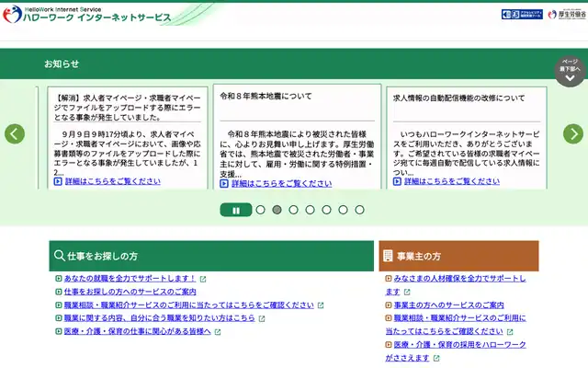This screenshot has width=588, height=368.
Task: Click external-link icon after あなたの就職を全力でサポートします！
Action: (x=203, y=279)
